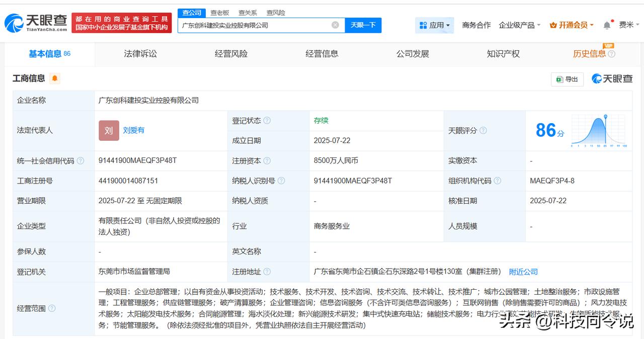Click help icon beside 登记状态
Screen dimensions: 644x339
(267, 121)
